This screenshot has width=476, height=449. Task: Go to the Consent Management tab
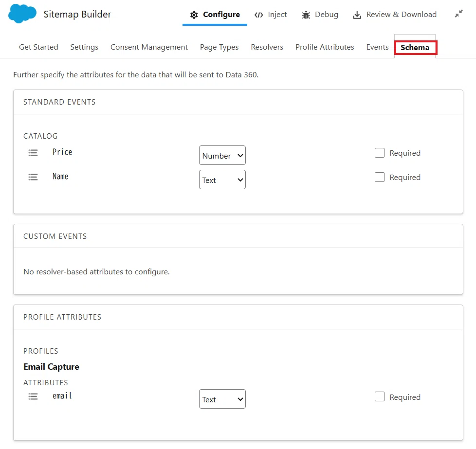point(149,47)
